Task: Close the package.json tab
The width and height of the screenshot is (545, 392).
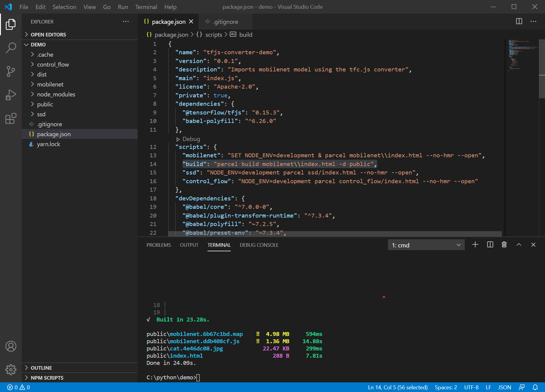Action: 191,22
